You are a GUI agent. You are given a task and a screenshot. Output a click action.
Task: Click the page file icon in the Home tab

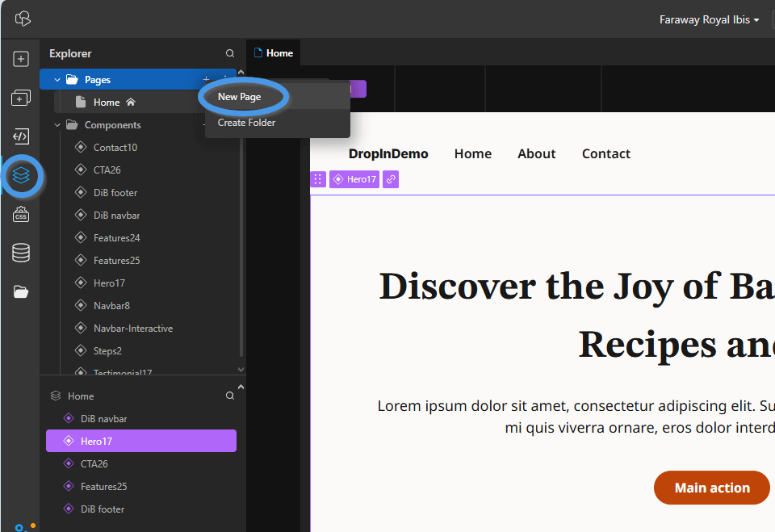pos(258,53)
